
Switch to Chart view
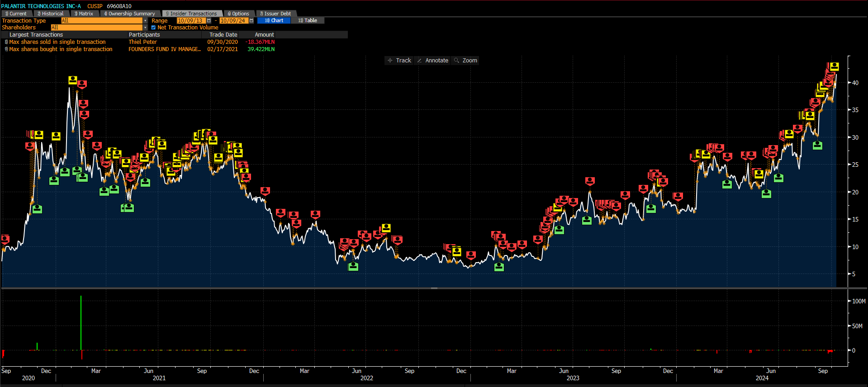click(274, 21)
